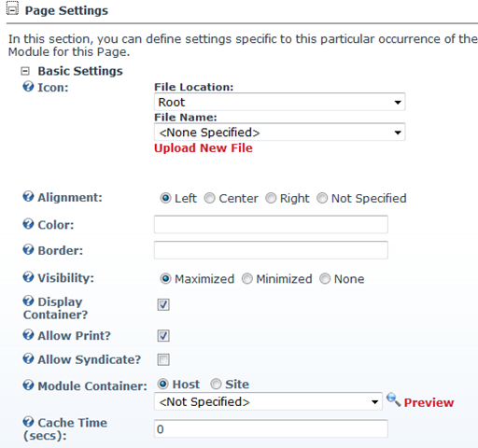Show help for the Visibility setting
The image size is (478, 448).
coord(28,276)
